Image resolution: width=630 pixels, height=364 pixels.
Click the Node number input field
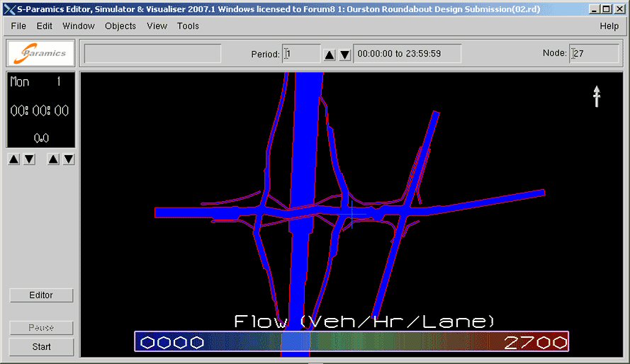click(x=594, y=53)
